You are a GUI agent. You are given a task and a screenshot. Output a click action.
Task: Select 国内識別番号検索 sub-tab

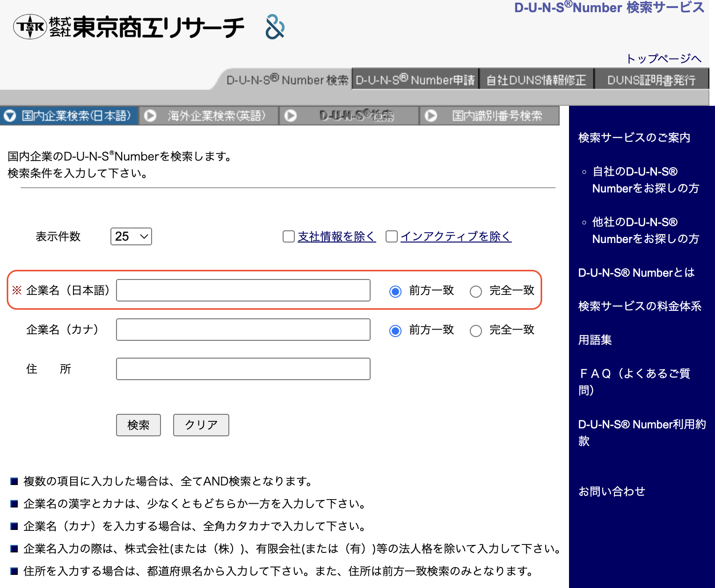[x=489, y=116]
